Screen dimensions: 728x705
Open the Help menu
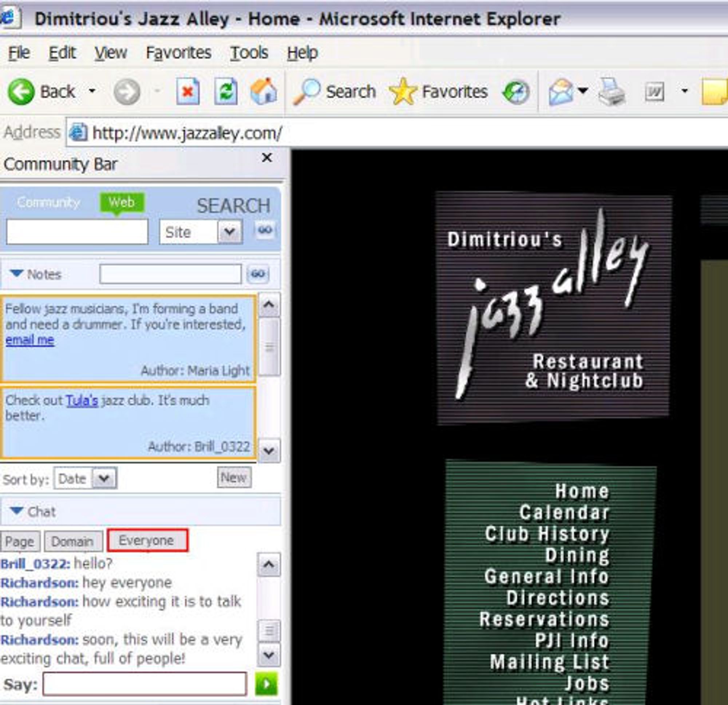coord(302,53)
